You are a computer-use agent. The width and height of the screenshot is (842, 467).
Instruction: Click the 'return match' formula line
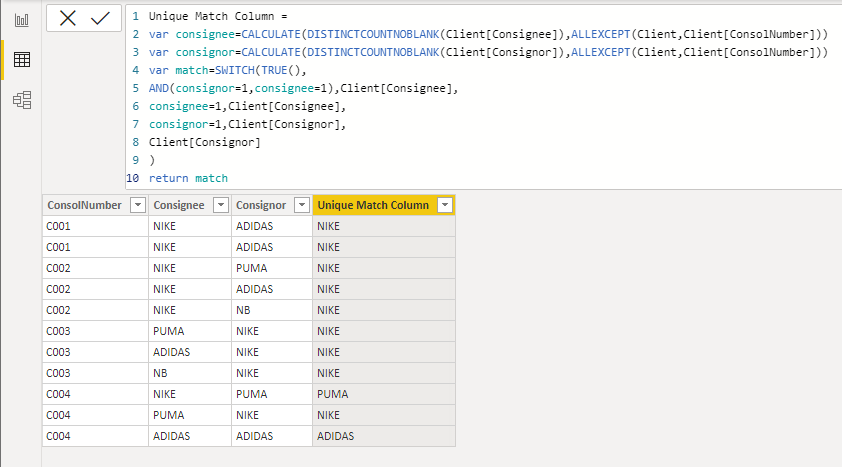(x=188, y=178)
